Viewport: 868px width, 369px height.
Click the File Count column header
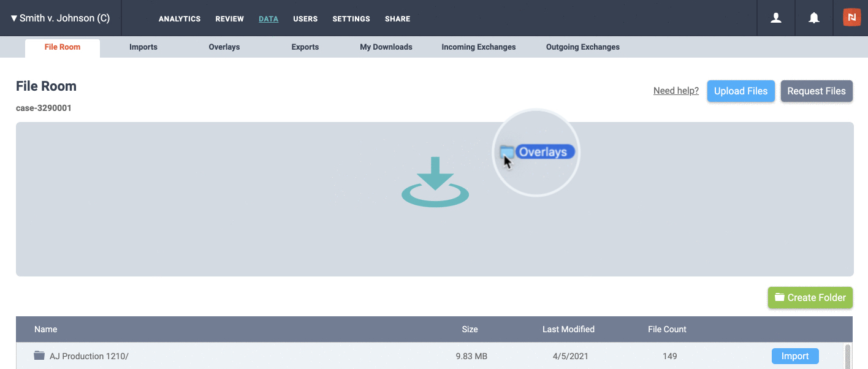pyautogui.click(x=667, y=329)
